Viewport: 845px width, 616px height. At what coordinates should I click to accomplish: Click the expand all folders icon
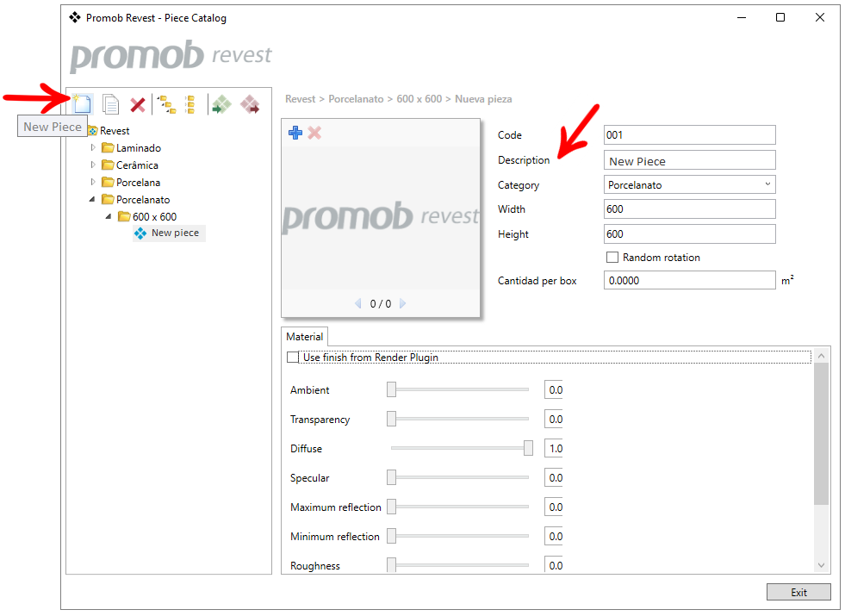click(x=167, y=104)
